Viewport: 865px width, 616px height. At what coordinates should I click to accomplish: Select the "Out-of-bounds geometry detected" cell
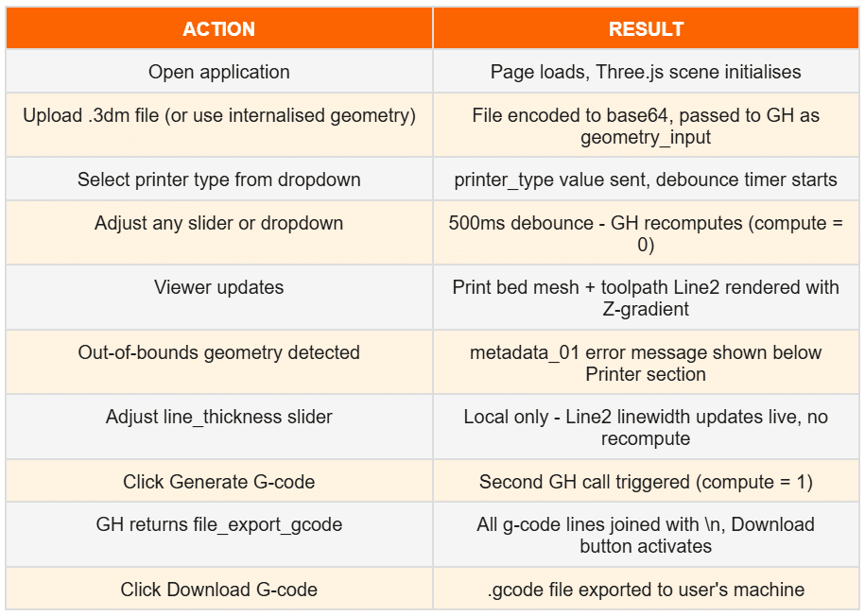[x=219, y=352]
